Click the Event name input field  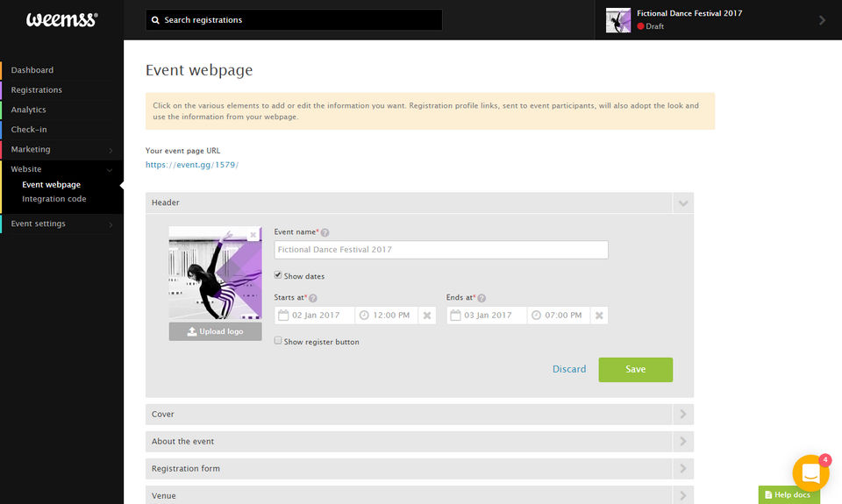(x=441, y=250)
